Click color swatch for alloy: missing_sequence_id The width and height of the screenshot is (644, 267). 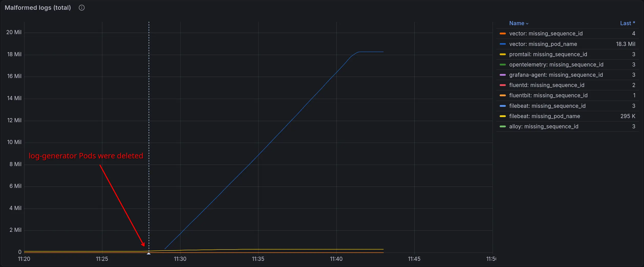(x=502, y=127)
